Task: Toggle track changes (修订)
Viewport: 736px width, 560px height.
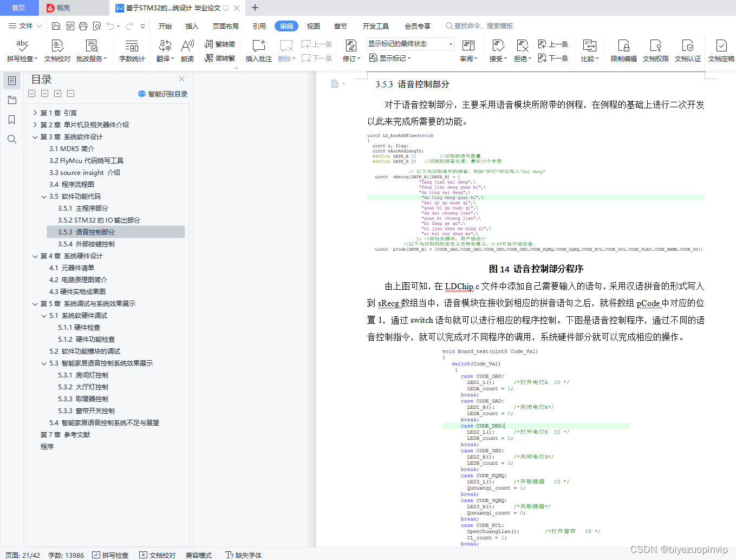Action: pyautogui.click(x=351, y=51)
